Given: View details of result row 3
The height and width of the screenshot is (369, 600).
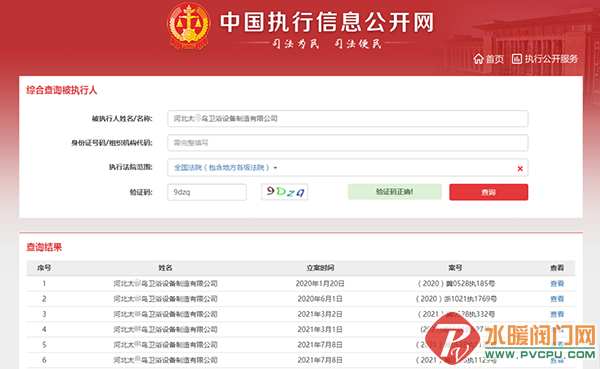Looking at the screenshot, I should coord(557,314).
